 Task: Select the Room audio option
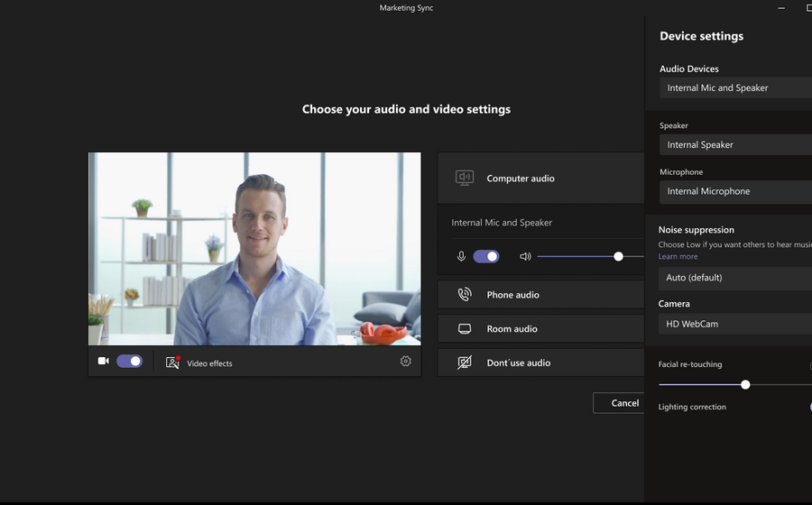point(540,328)
